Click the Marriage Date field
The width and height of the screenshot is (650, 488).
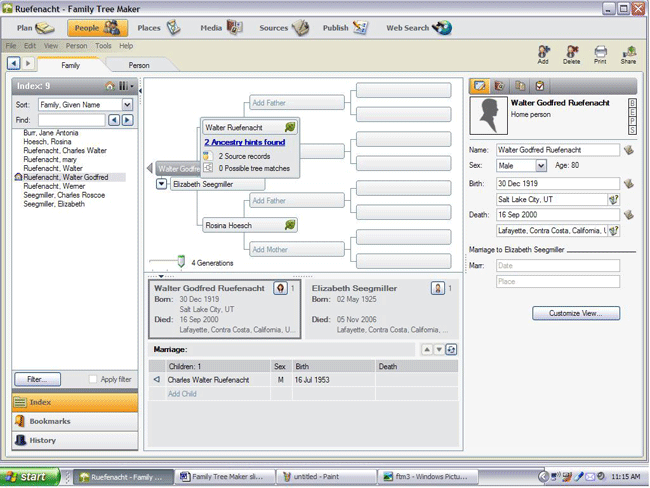558,265
